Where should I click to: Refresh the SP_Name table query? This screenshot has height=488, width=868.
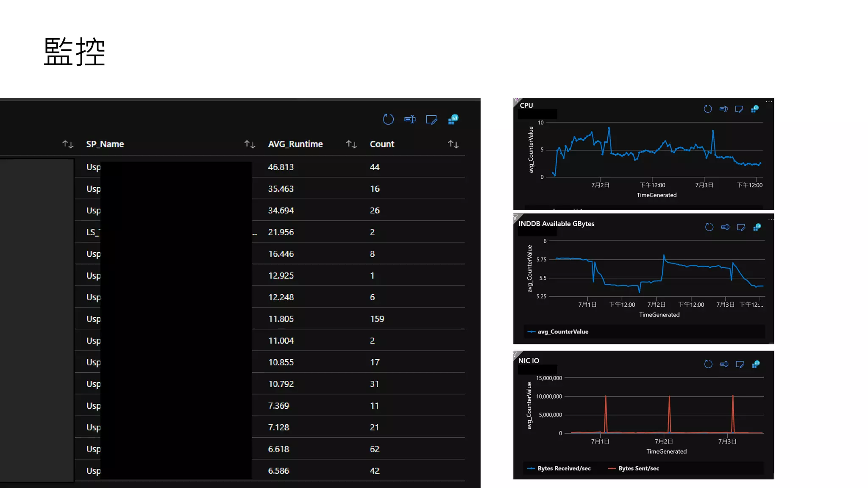coord(388,119)
